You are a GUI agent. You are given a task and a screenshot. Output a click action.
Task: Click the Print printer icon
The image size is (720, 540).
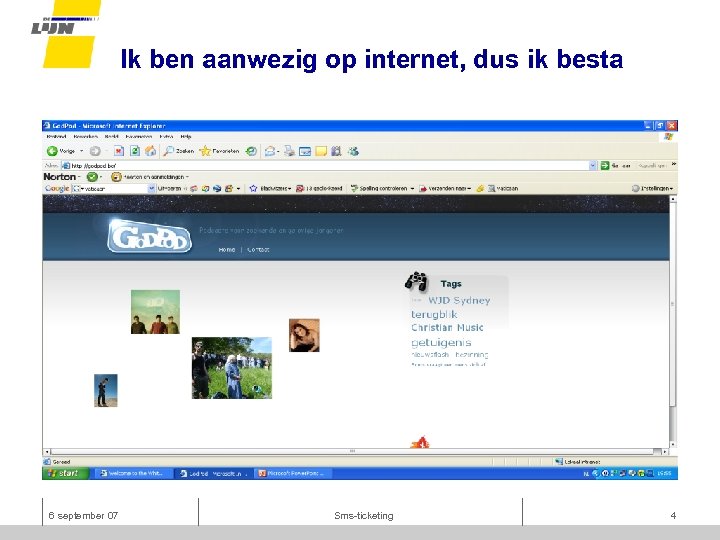(x=289, y=151)
